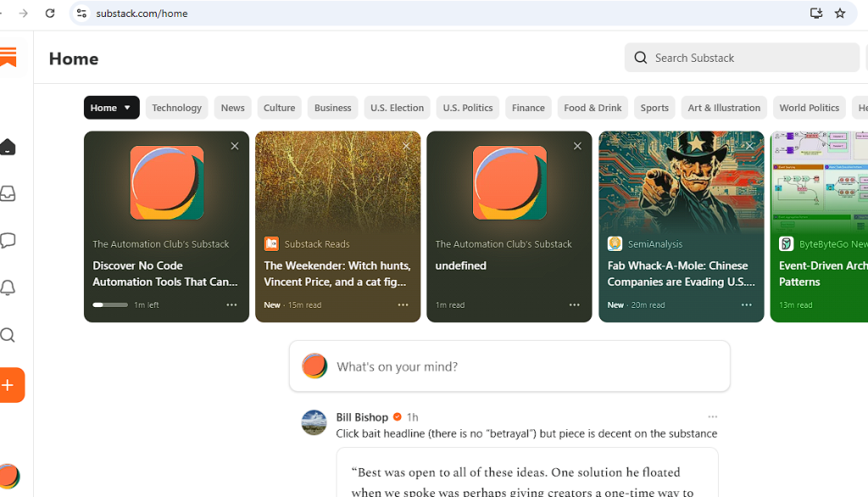Open the SemiAnalysis publication name
The height and width of the screenshot is (497, 868).
coord(655,243)
